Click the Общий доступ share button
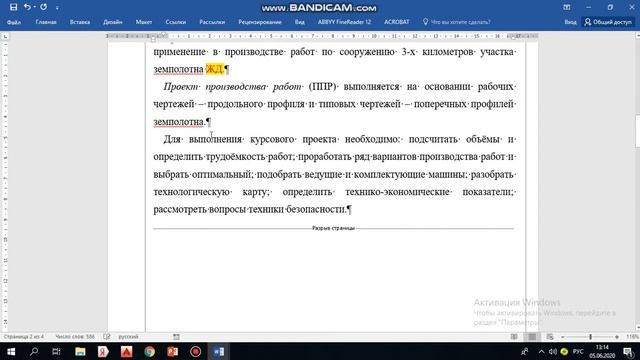The width and height of the screenshot is (640, 360). point(608,22)
